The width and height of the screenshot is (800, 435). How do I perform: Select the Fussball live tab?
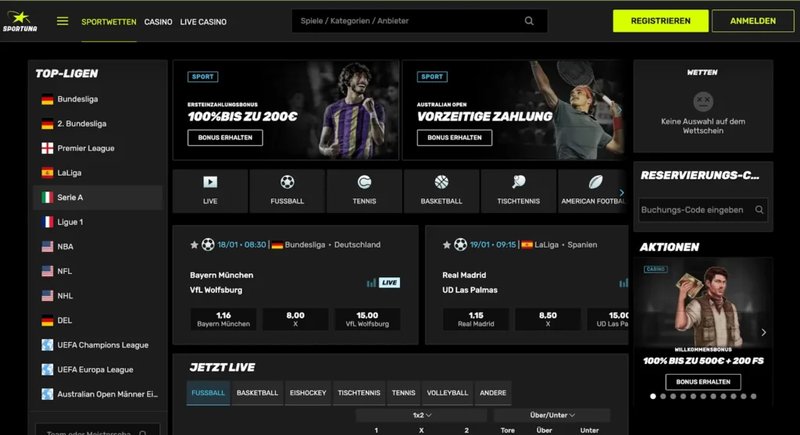(208, 393)
